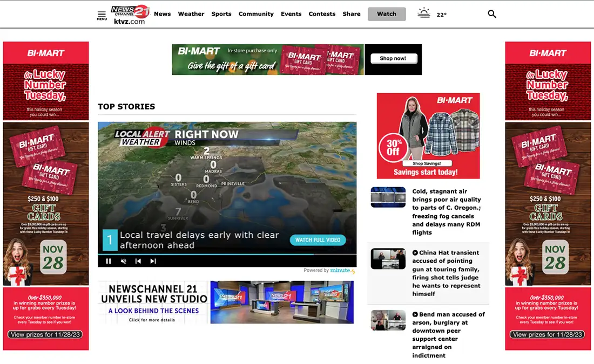Viewport: 594px width, 364px height.
Task: Skip to next video clip
Action: click(153, 261)
